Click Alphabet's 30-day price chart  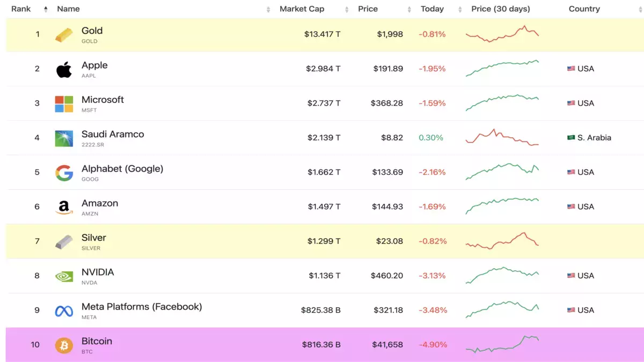click(502, 172)
